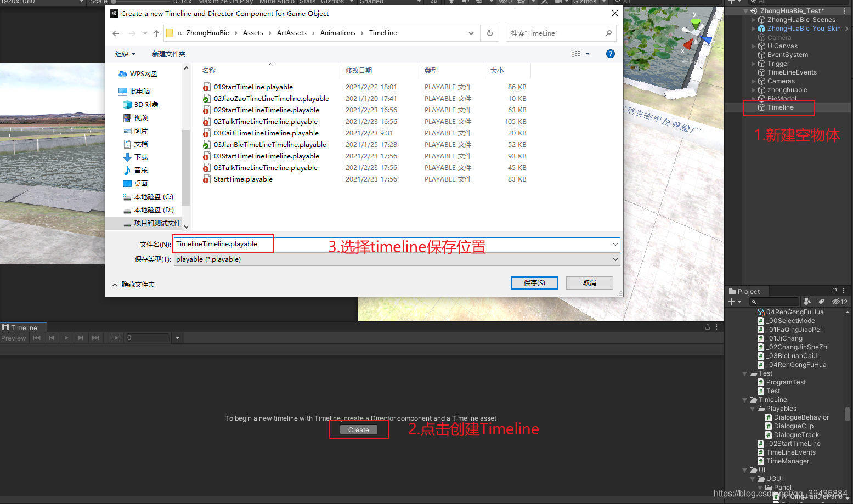Select 本地磁盘 (C:) drive
The image size is (853, 504).
coord(148,197)
